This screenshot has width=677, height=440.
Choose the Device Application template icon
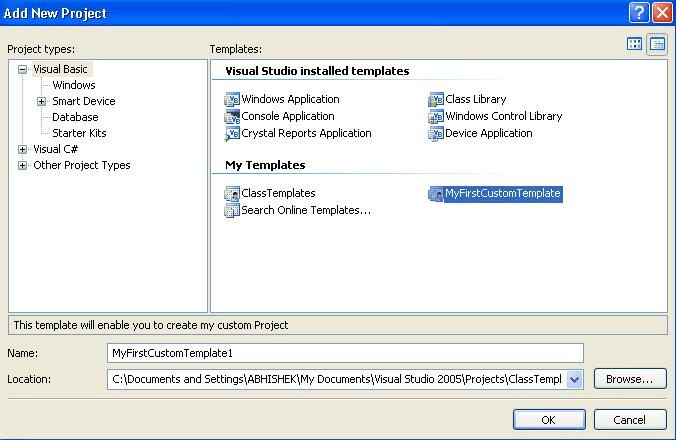436,134
